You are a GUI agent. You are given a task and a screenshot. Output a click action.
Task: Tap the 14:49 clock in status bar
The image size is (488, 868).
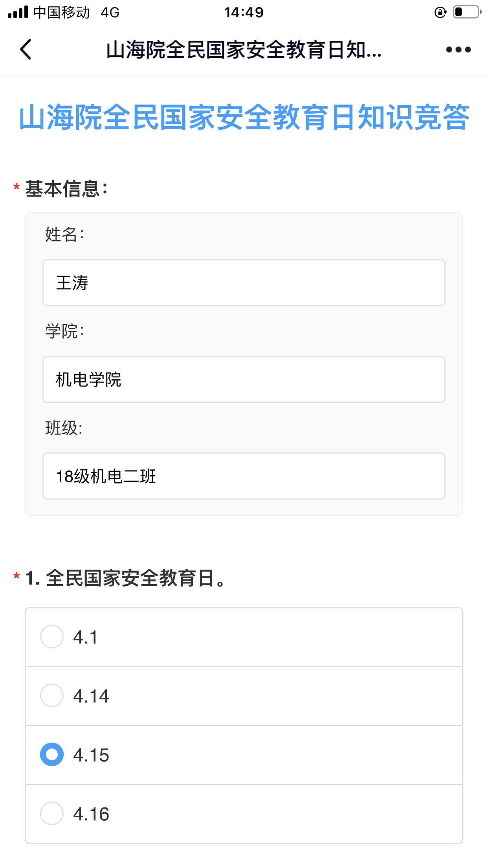point(244,13)
